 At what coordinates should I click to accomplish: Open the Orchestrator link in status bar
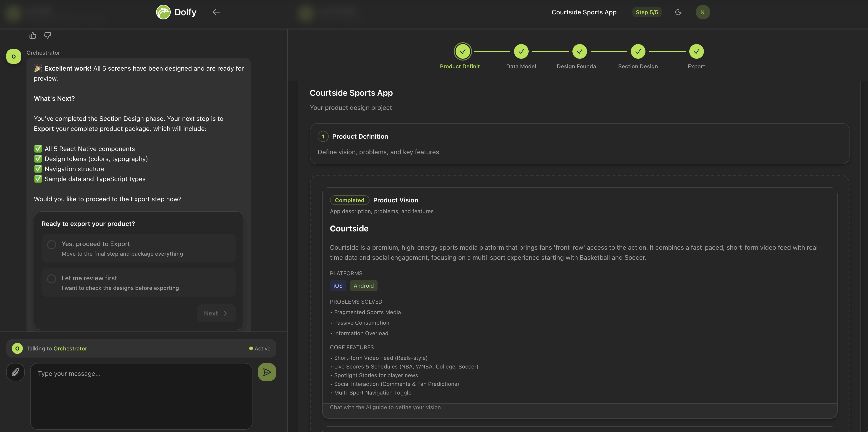pos(70,348)
